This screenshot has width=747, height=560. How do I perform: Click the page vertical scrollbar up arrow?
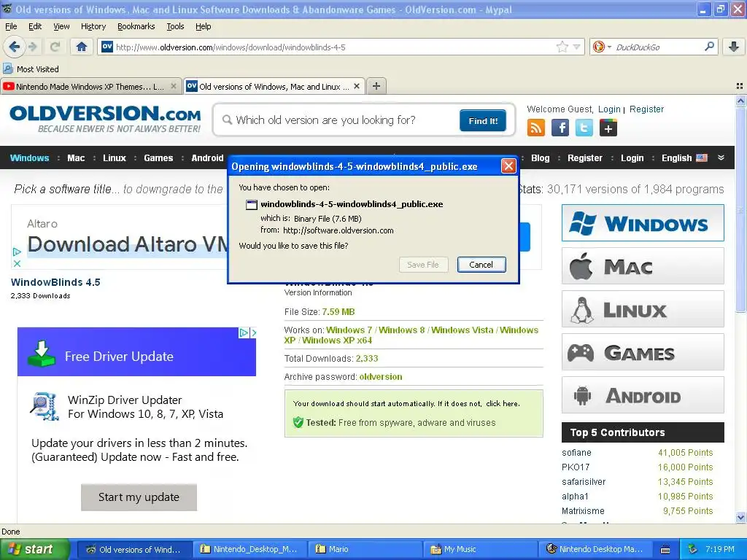740,101
